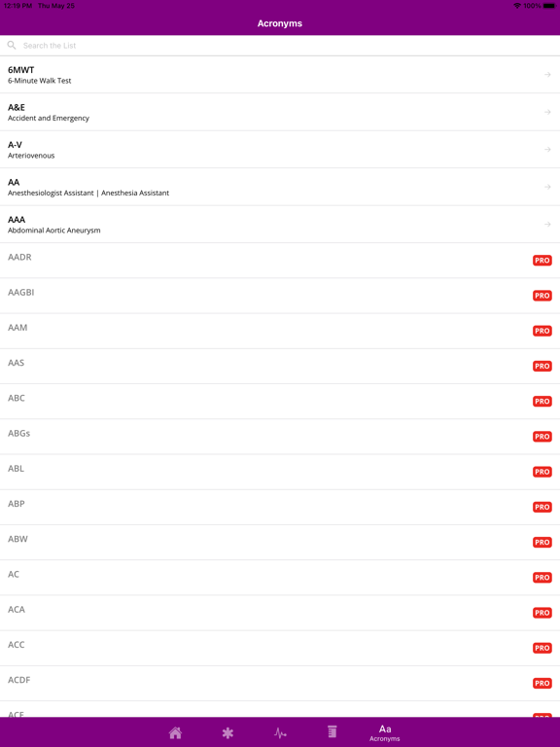Click the search magnifier icon
The width and height of the screenshot is (560, 747).
[12, 46]
